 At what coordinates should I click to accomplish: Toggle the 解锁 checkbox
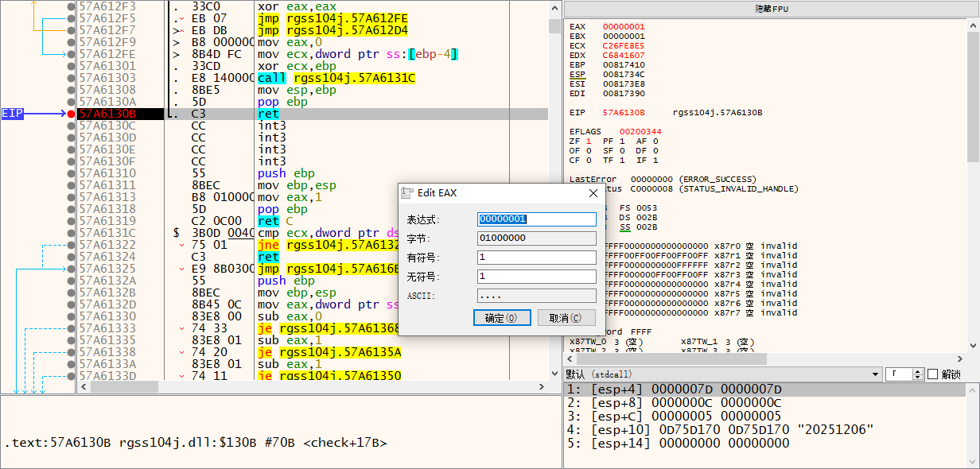click(933, 374)
